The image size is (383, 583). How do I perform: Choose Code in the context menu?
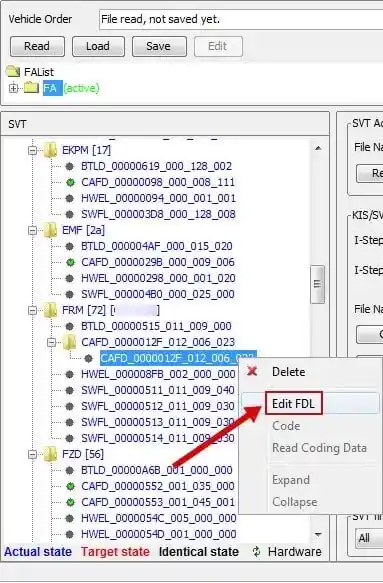coord(286,426)
